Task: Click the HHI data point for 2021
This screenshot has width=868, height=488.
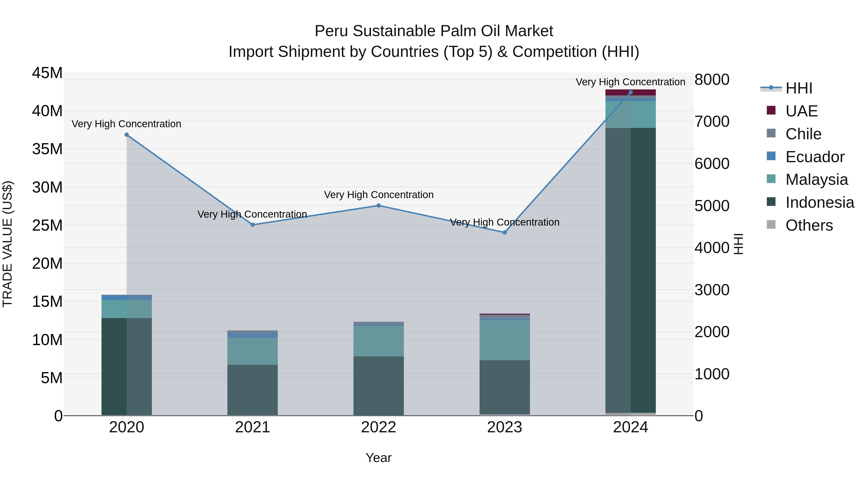Action: 253,225
